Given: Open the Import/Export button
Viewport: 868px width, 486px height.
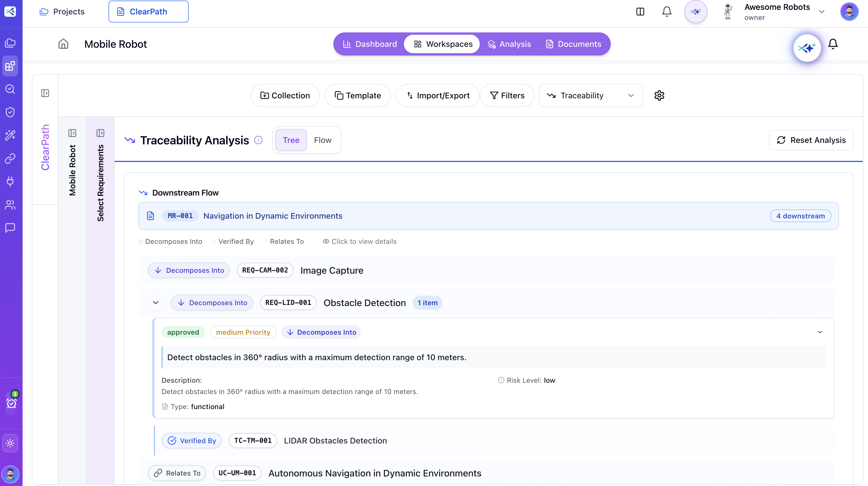Looking at the screenshot, I should pos(437,96).
